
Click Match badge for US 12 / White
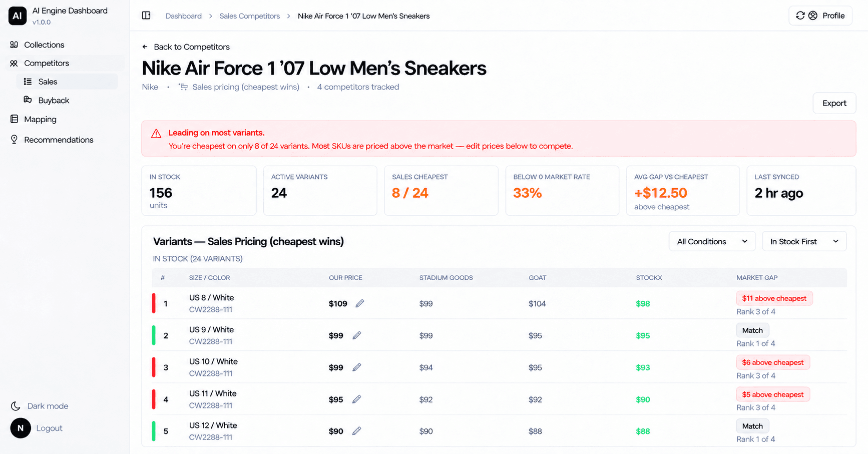[x=752, y=426]
